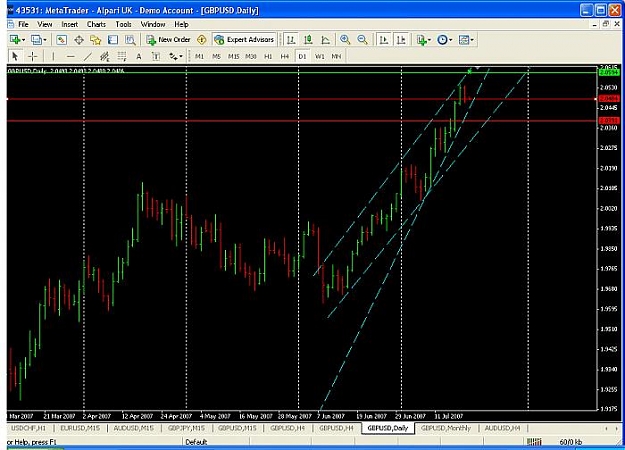This screenshot has height=450, width=625.
Task: Select the active GBPUSD,Daily tab
Action: tap(388, 428)
